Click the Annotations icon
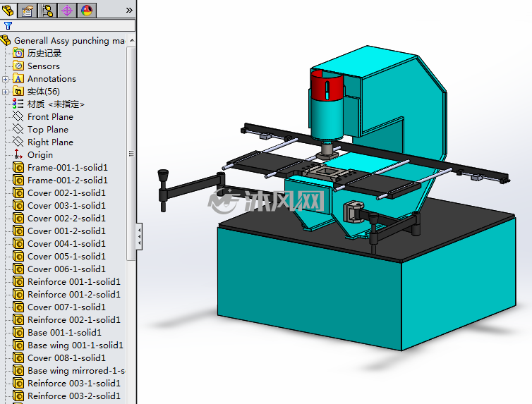 click(18, 79)
